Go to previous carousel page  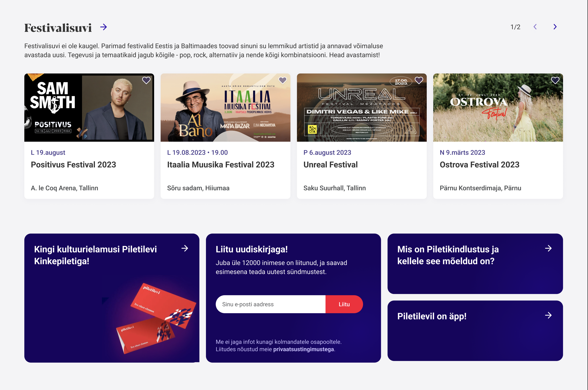click(535, 27)
